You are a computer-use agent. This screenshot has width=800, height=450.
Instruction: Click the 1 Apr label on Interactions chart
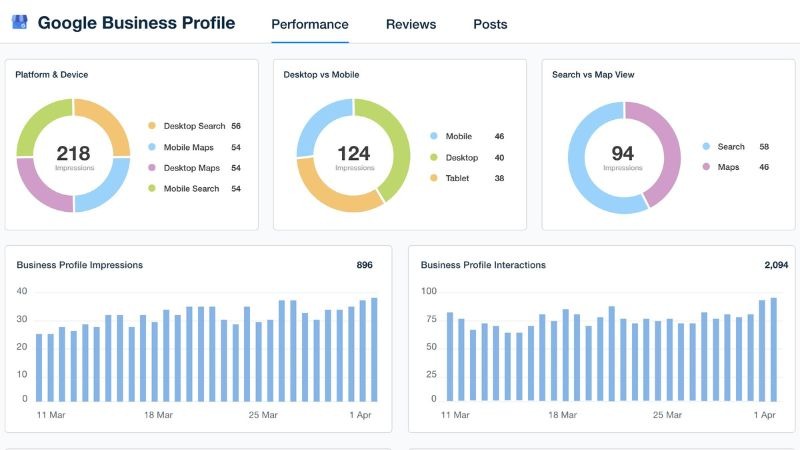[764, 415]
